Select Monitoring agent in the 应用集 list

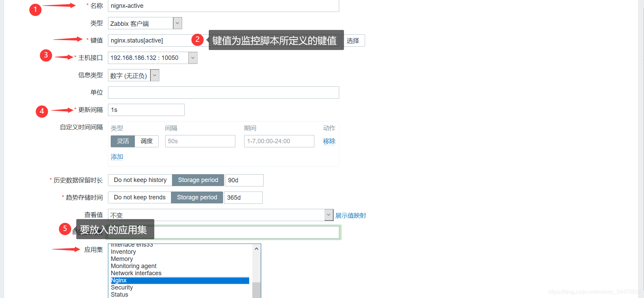pyautogui.click(x=180, y=266)
